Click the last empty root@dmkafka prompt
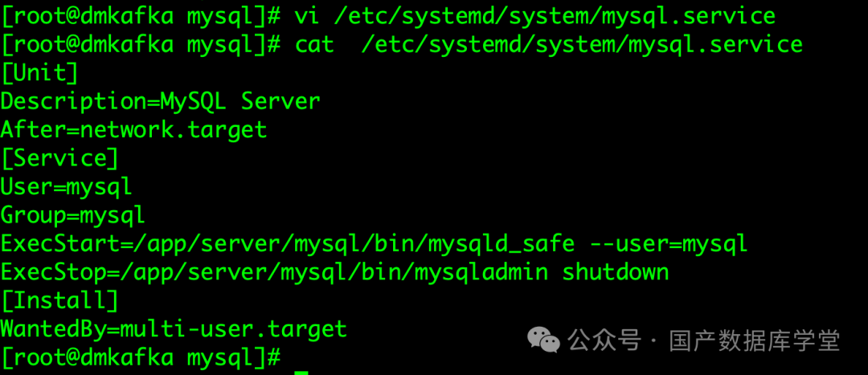Viewport: 868px width, 375px height. (141, 357)
